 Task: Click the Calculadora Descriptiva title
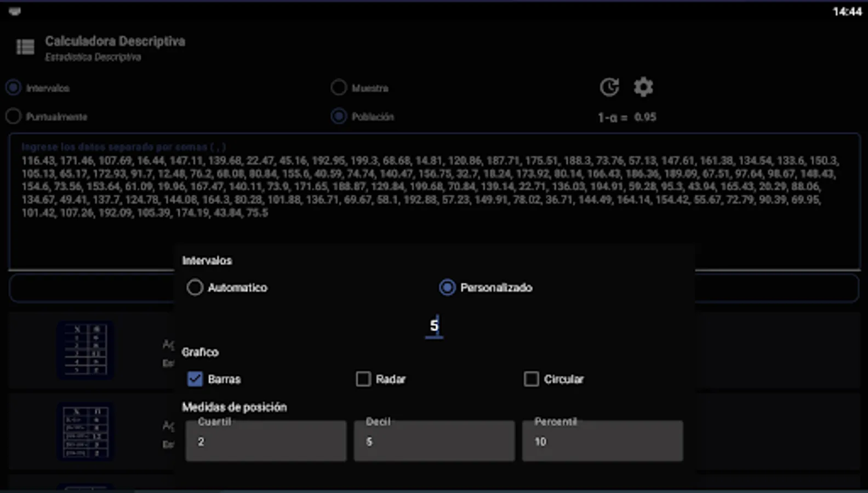tap(115, 41)
